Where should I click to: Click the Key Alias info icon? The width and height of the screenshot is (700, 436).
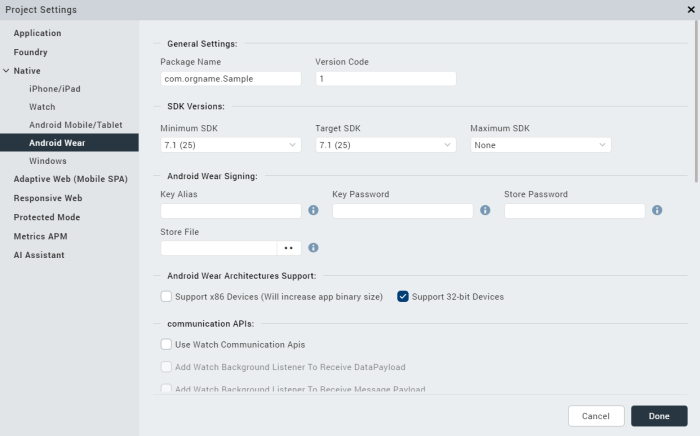tap(313, 211)
